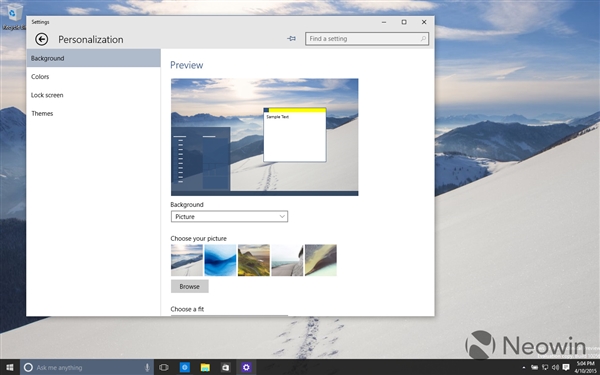Image resolution: width=600 pixels, height=375 pixels.
Task: Select the Background section in the sidebar
Action: tap(93, 58)
